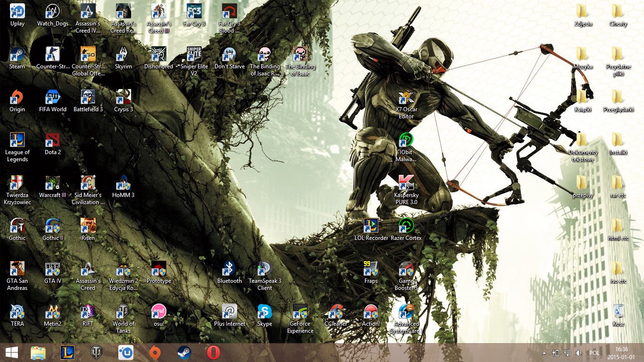Select the Origin desktop shortcut
This screenshot has height=362, width=644.
point(17,101)
